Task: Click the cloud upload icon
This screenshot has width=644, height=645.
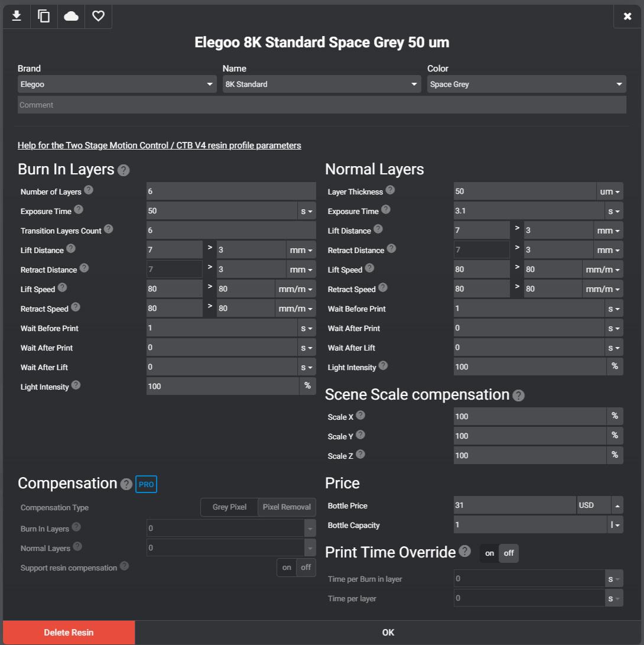Action: [x=71, y=16]
